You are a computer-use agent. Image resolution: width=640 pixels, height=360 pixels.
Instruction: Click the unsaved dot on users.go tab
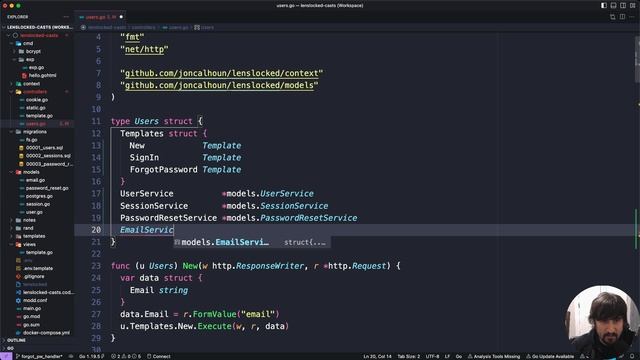point(121,17)
